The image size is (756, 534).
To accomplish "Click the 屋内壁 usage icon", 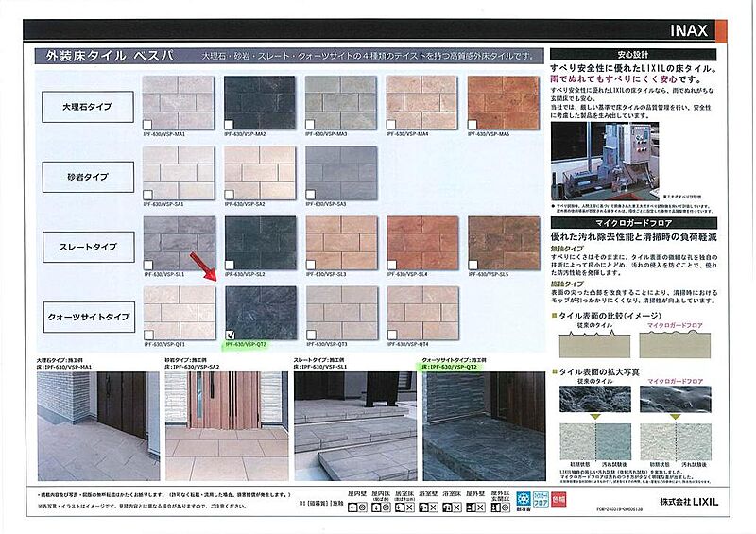I will (357, 507).
